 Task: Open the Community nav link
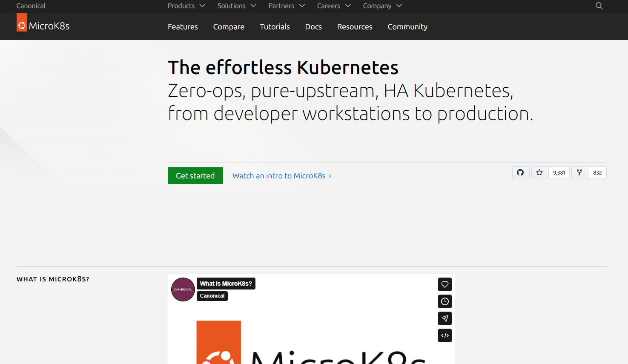(x=407, y=27)
